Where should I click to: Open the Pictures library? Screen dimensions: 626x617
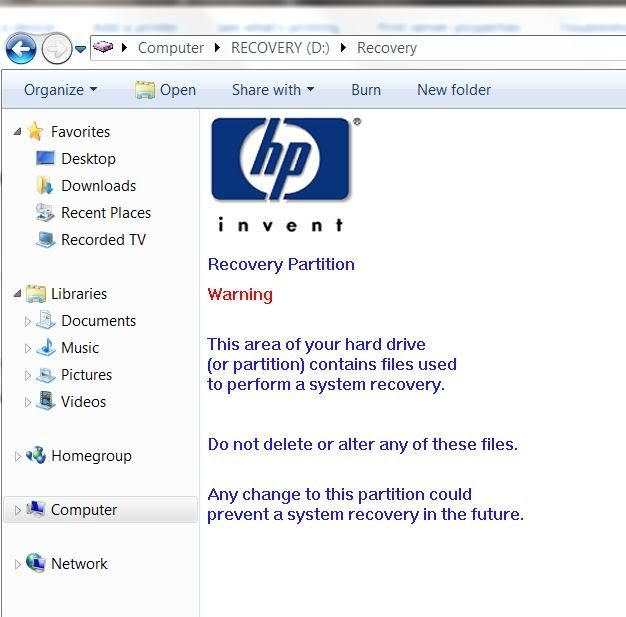pyautogui.click(x=86, y=375)
